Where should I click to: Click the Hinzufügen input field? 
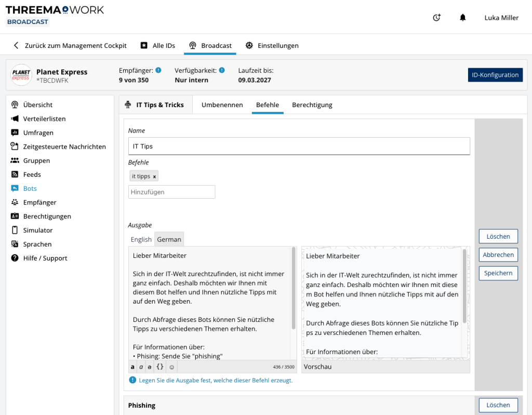point(171,192)
